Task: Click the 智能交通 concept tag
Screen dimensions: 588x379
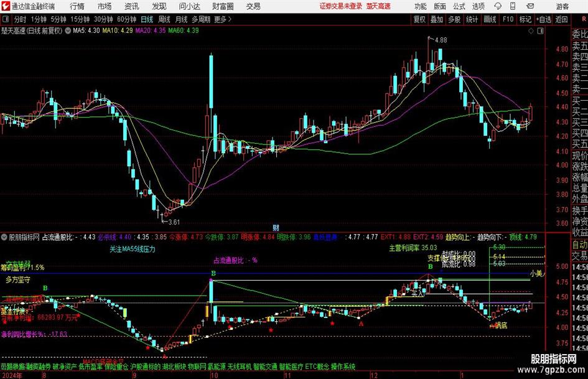Action: [x=265, y=367]
